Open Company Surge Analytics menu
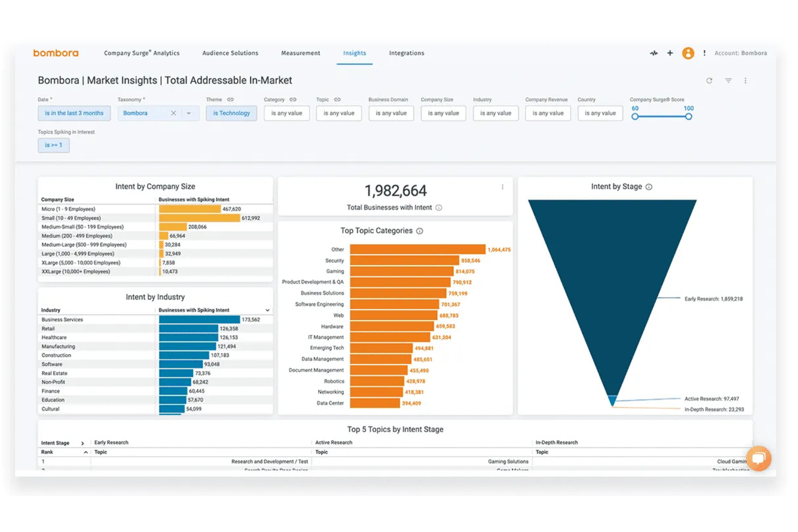Viewport: 798px width, 532px height. click(142, 53)
